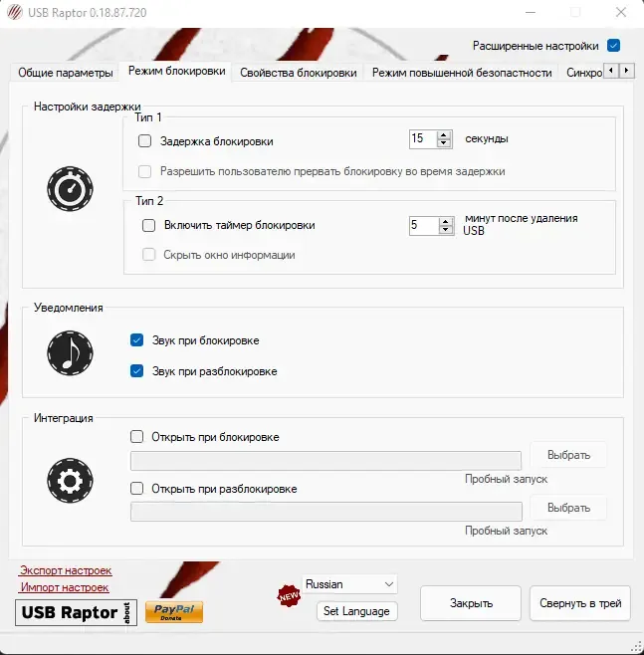Image resolution: width=644 pixels, height=655 pixels.
Task: Open the Экспорт настроек link
Action: click(66, 570)
